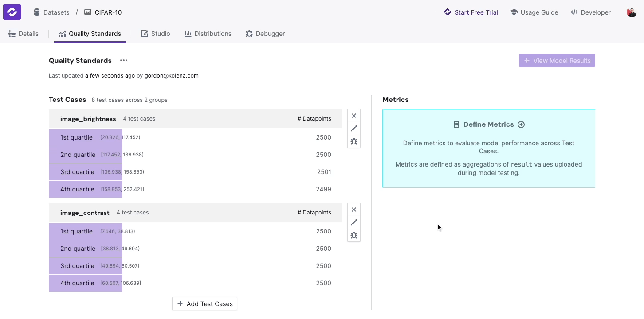Open the Usage Guide link

534,12
